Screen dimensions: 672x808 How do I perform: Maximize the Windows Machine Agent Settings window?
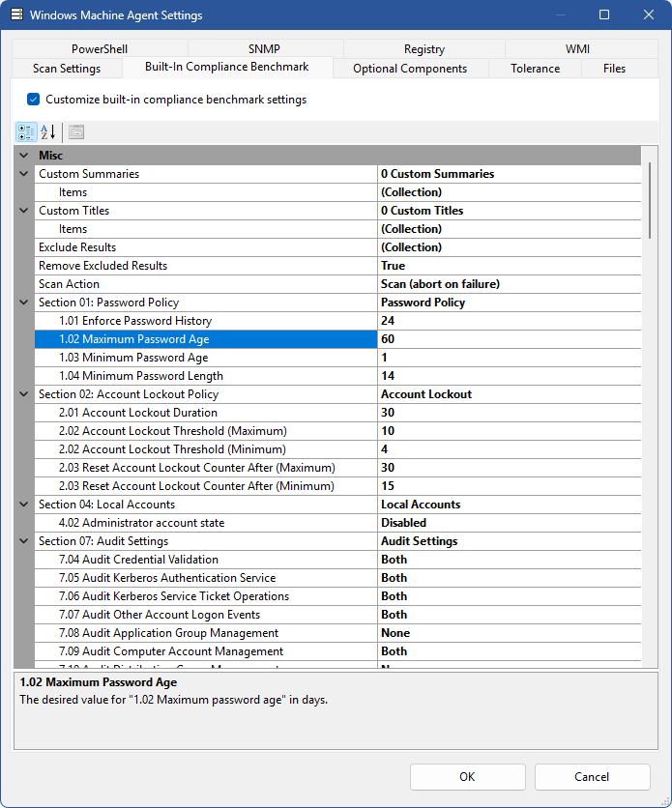tap(604, 14)
